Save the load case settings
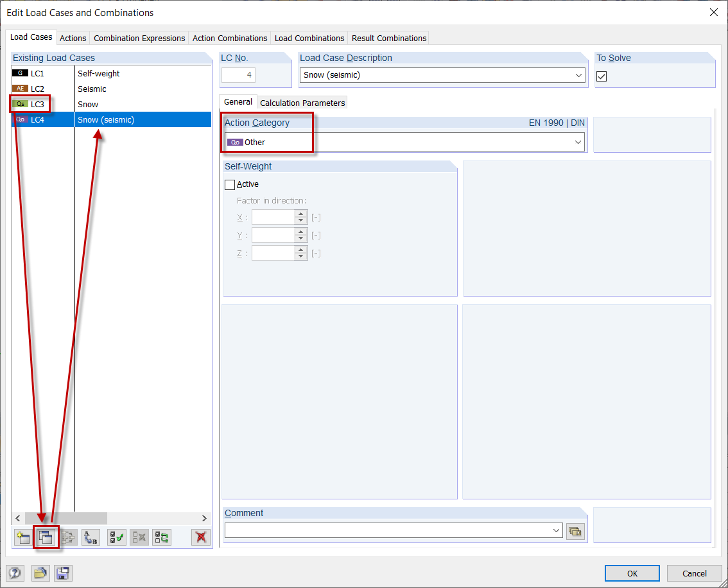The image size is (728, 588). [x=62, y=573]
